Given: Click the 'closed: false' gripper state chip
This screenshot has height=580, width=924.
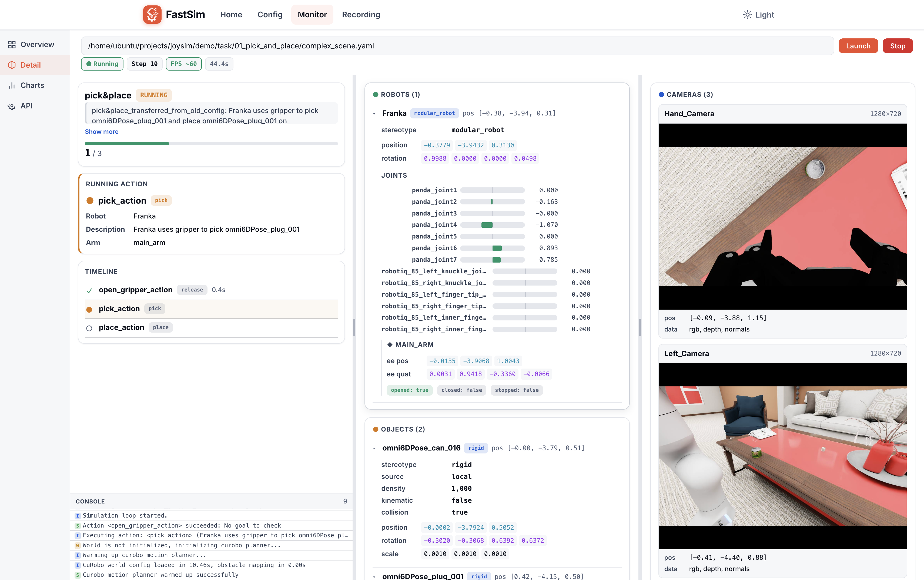Looking at the screenshot, I should click(461, 390).
